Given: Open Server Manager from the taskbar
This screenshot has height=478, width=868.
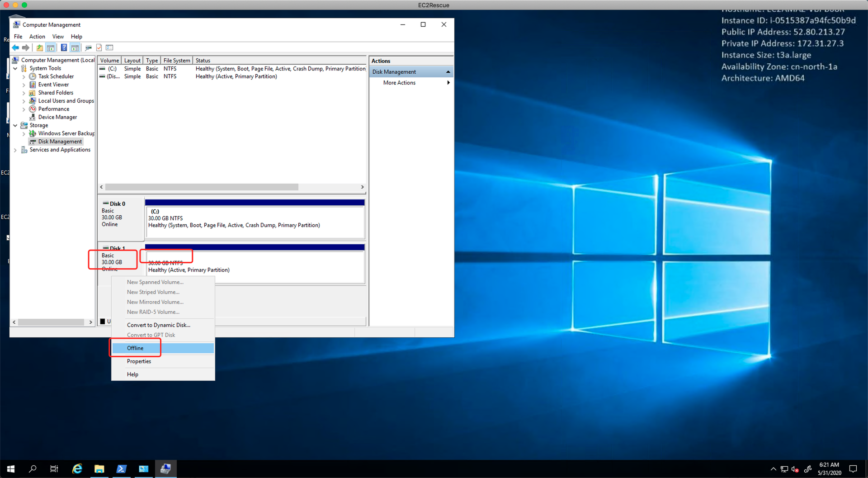Looking at the screenshot, I should click(143, 469).
